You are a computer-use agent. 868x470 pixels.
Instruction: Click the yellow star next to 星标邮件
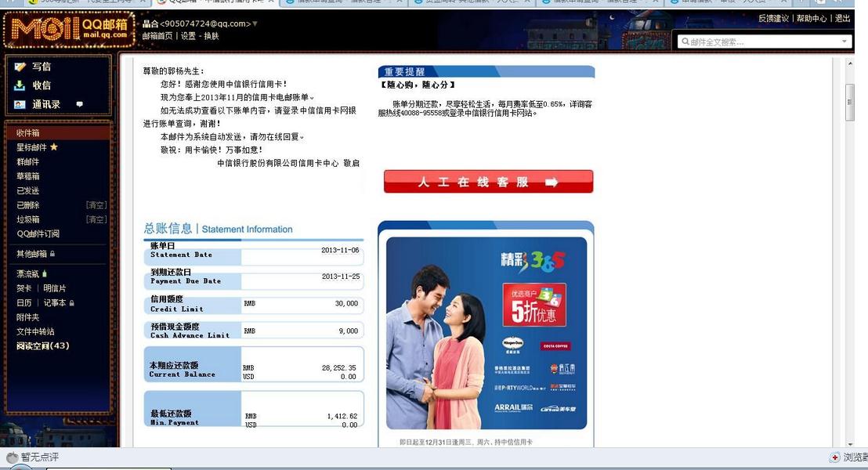coord(54,146)
